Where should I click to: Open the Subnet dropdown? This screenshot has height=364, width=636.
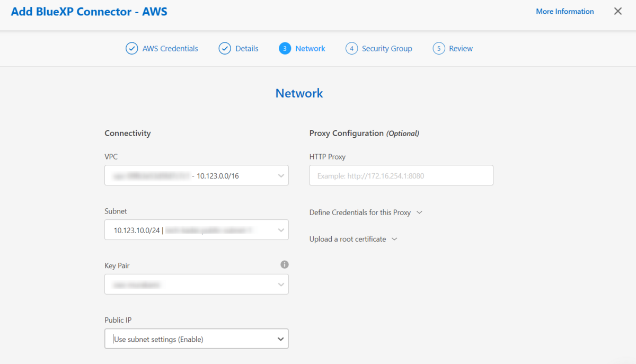click(197, 230)
